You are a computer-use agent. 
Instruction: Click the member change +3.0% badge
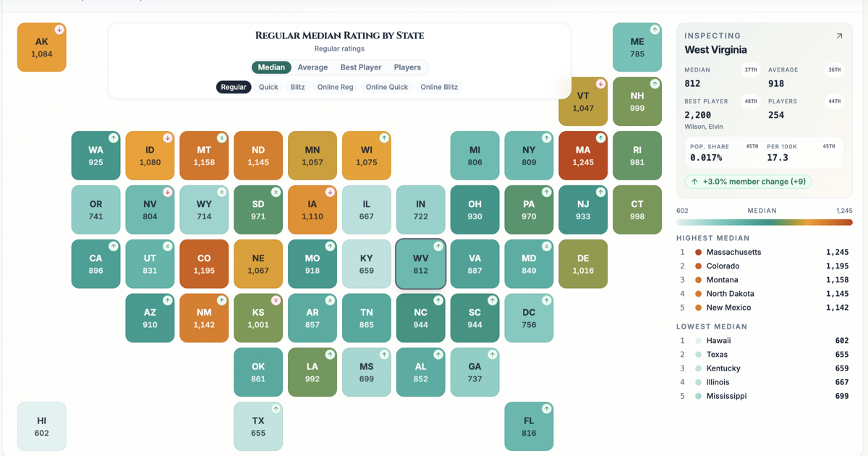pos(748,182)
